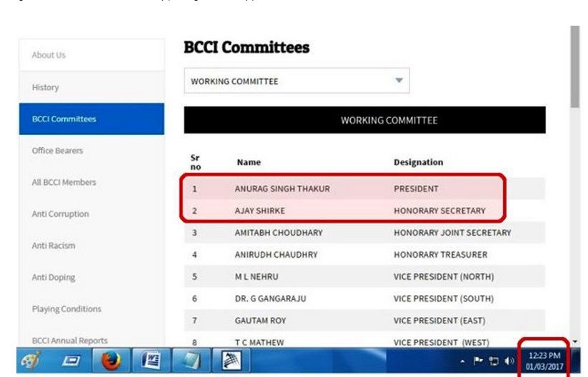The width and height of the screenshot is (588, 377).
Task: Open Playing Conditions link
Action: click(66, 308)
